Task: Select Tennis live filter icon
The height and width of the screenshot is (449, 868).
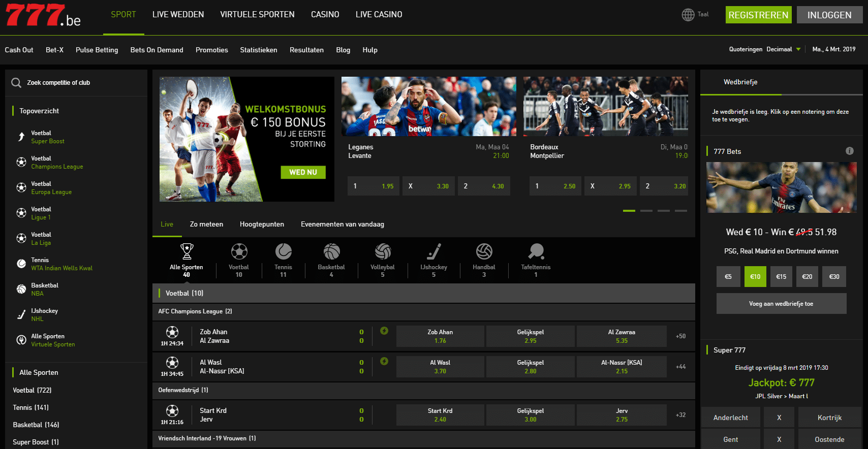Action: pos(283,251)
